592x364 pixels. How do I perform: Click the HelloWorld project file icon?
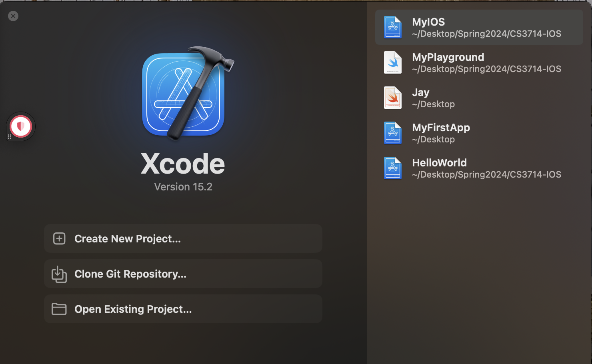(x=393, y=168)
